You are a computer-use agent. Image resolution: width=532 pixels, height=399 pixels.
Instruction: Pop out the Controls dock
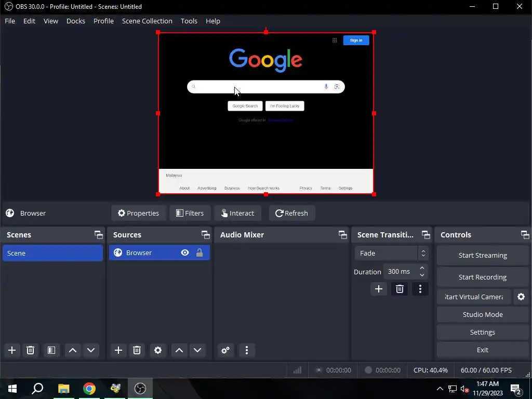tap(525, 235)
